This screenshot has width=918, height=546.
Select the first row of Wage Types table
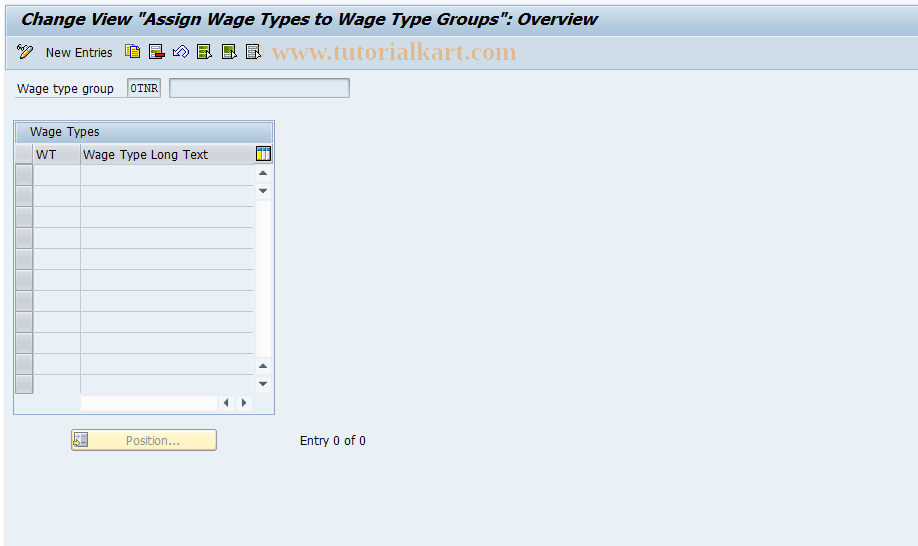pos(24,175)
